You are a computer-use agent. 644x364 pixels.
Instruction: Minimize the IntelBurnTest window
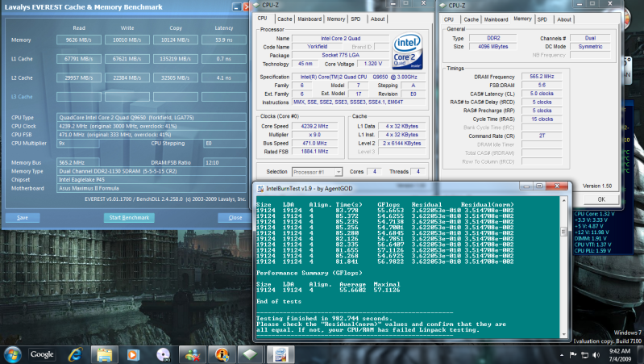coord(526,186)
